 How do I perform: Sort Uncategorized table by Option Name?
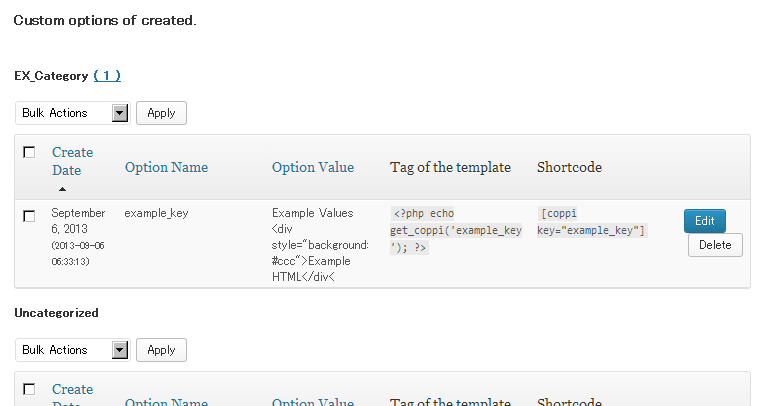coord(166,401)
